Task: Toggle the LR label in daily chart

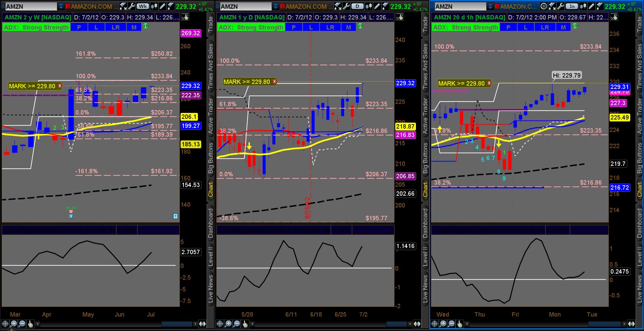Action: [330, 27]
